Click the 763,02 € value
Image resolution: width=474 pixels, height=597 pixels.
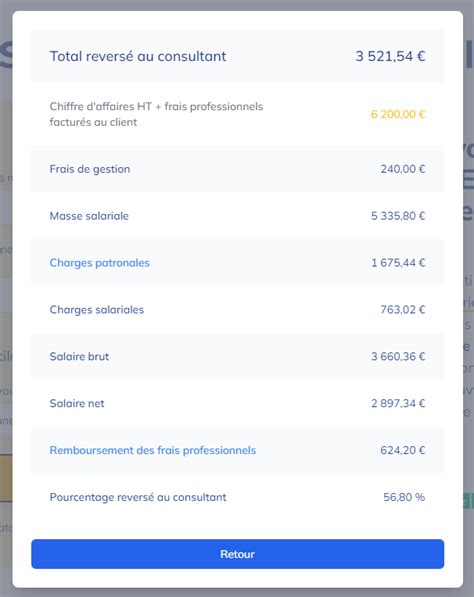click(x=403, y=310)
